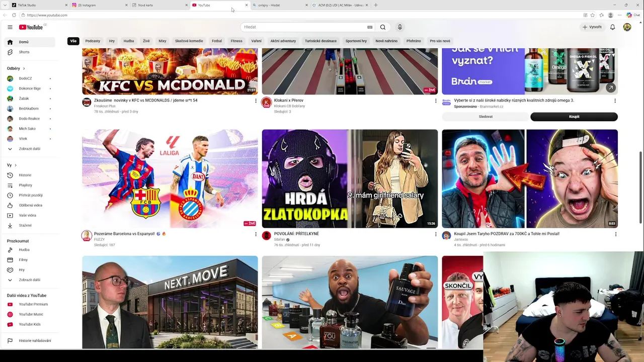Click the Vytvořit button
644x362 pixels.
tap(592, 27)
